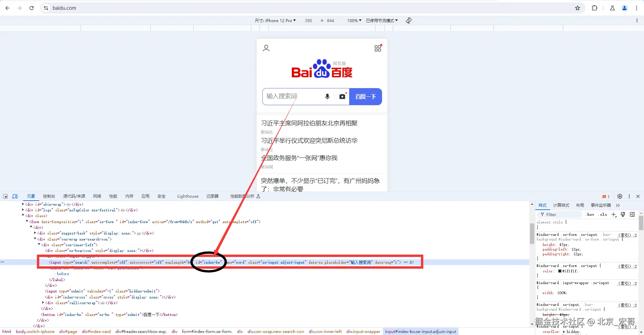Rotate the device viewport orientation
Image resolution: width=644 pixels, height=335 pixels.
409,20
